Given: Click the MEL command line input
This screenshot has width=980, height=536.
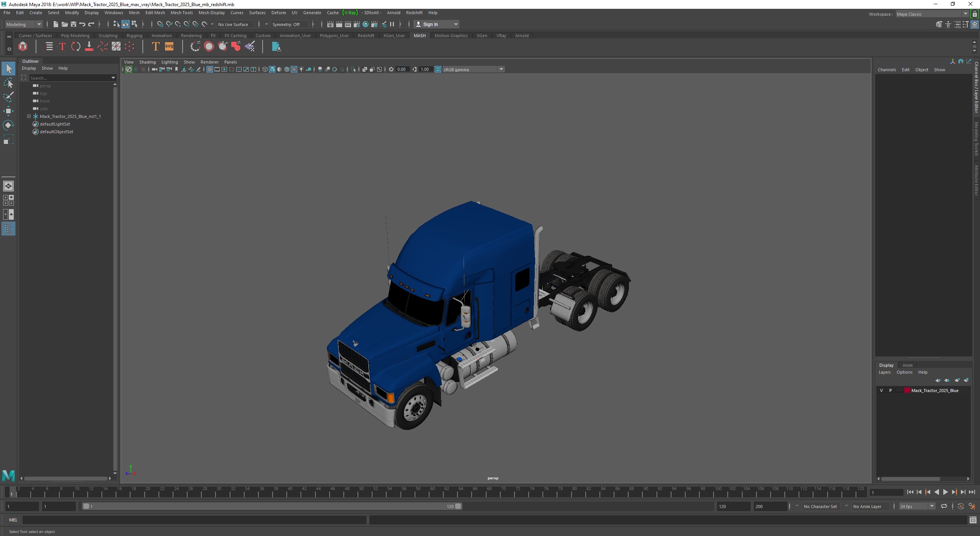Looking at the screenshot, I should 194,520.
